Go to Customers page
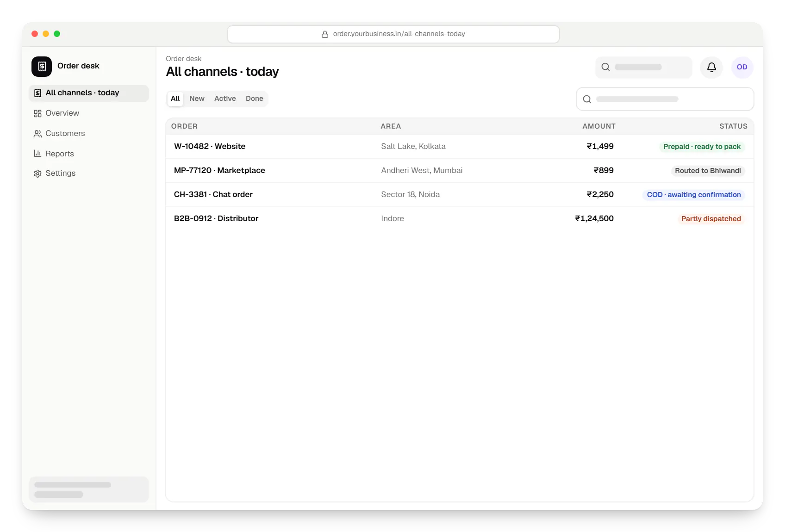The height and width of the screenshot is (532, 785). point(89,134)
